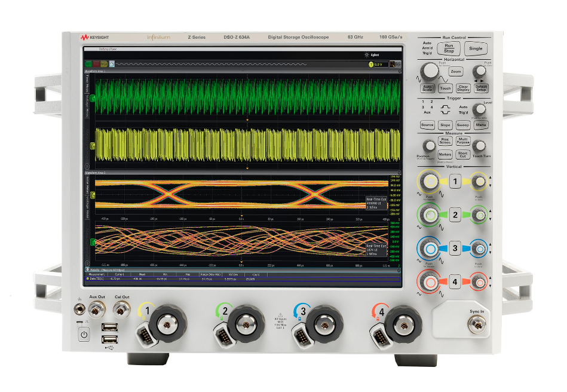This screenshot has height=392, width=567.
Task: Touch channel 3 input connector
Action: tap(324, 324)
